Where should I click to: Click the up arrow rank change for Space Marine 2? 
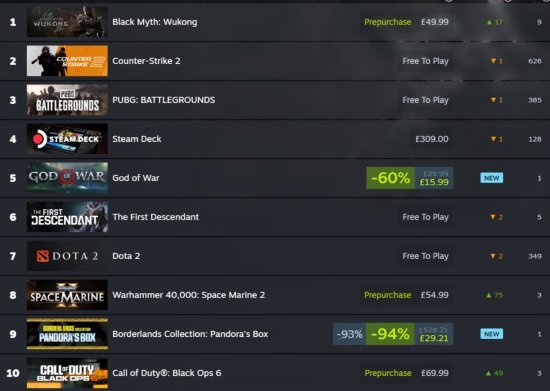click(x=489, y=295)
